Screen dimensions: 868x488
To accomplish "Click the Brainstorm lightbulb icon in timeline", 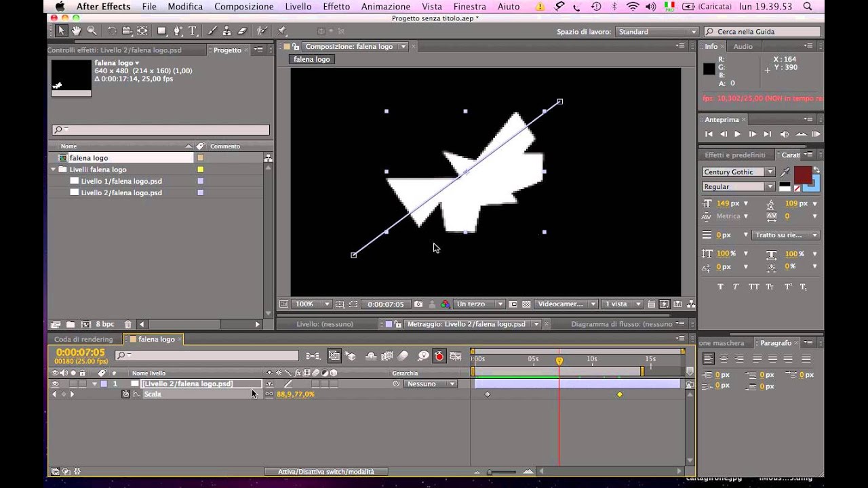I will coord(423,356).
